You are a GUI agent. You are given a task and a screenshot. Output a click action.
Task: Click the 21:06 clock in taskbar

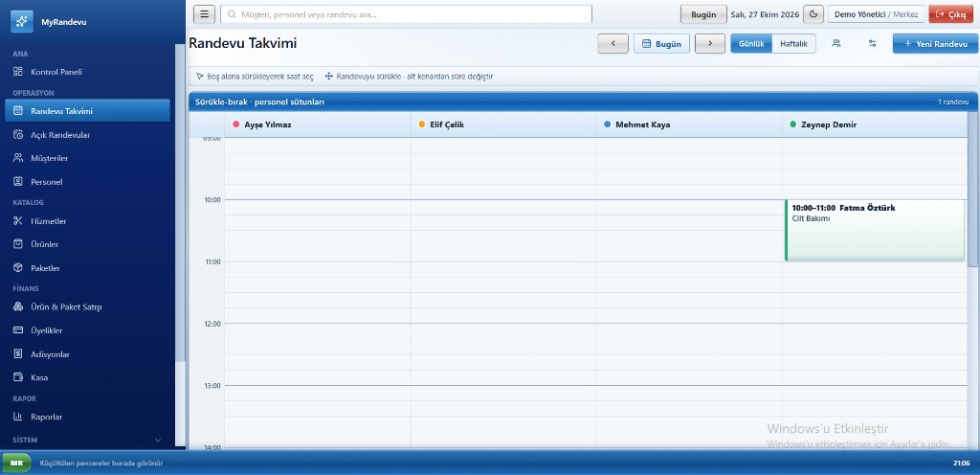tap(961, 464)
